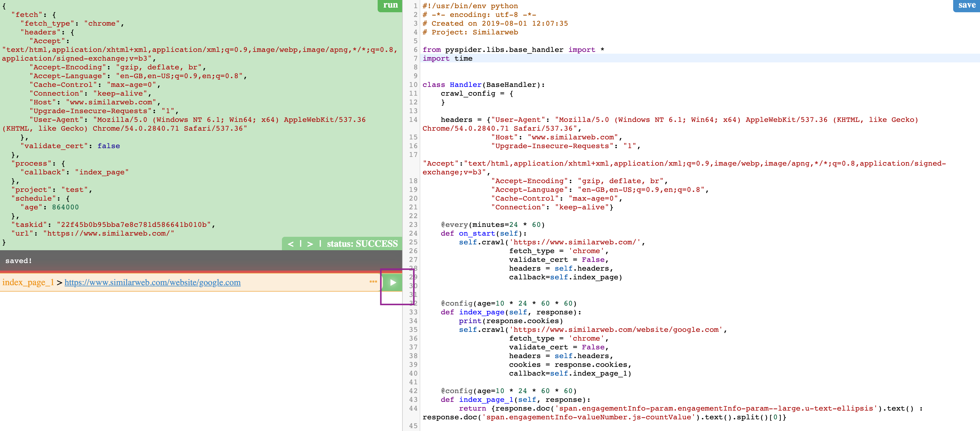Go to next task with the > arrow

[x=310, y=244]
